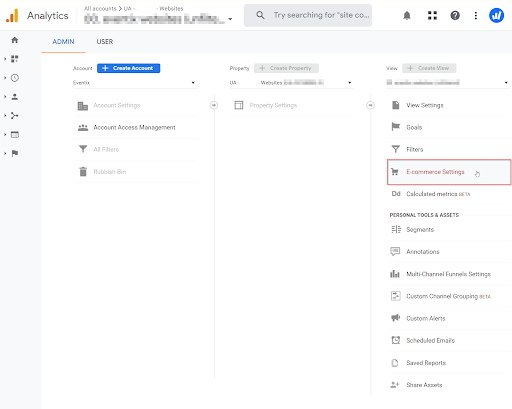Image resolution: width=512 pixels, height=409 pixels.
Task: Click the Analytics logo icon
Action: pyautogui.click(x=12, y=15)
